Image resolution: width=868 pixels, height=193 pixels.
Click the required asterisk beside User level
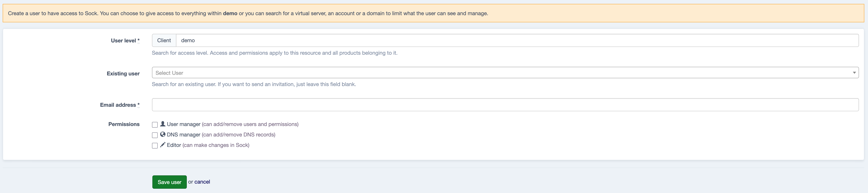click(138, 40)
